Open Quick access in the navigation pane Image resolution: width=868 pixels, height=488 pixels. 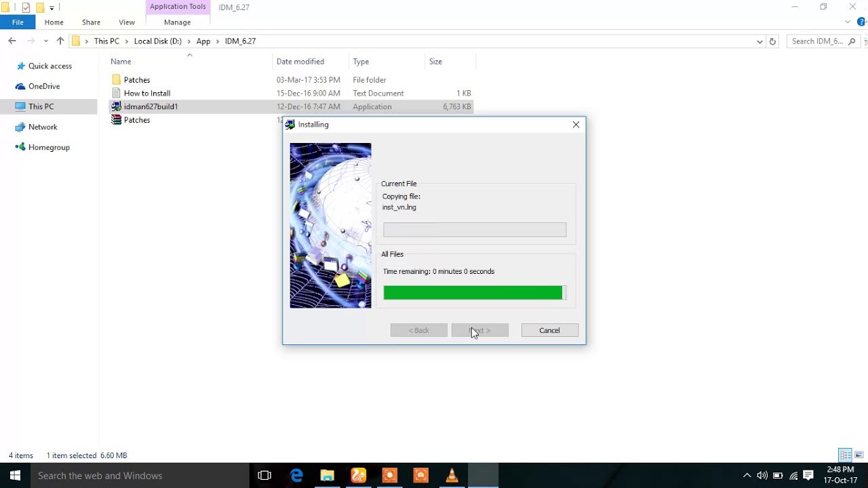tap(50, 66)
